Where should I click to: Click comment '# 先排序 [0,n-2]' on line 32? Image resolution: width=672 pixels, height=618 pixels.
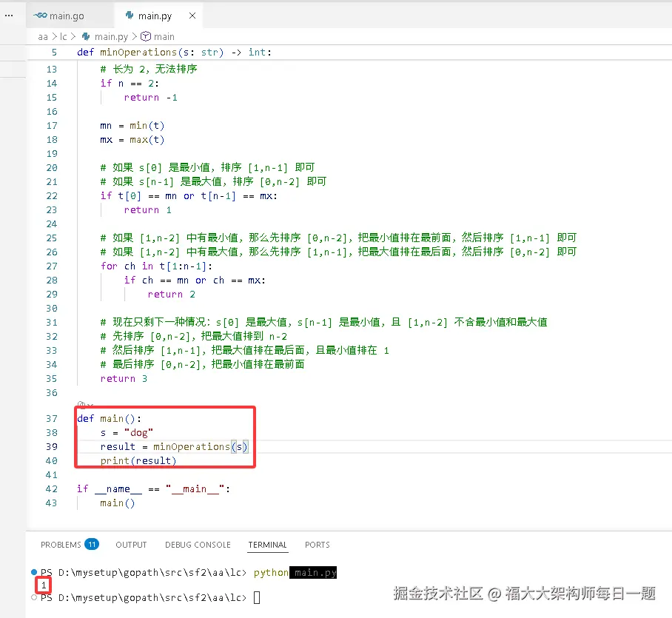point(194,337)
